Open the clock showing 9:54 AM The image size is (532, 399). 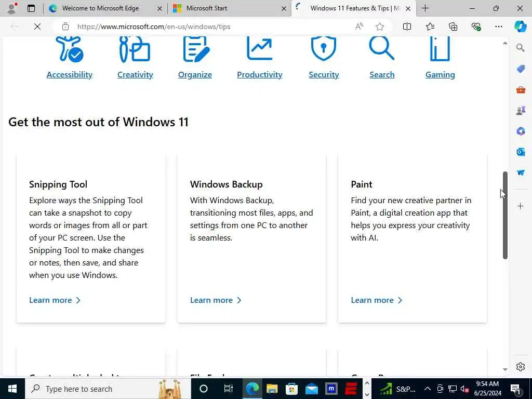tap(487, 389)
